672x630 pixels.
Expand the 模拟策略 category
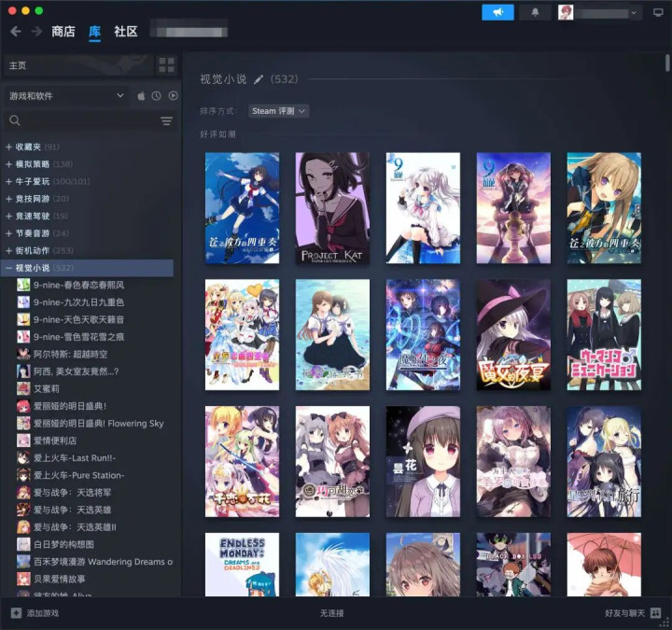(8, 163)
